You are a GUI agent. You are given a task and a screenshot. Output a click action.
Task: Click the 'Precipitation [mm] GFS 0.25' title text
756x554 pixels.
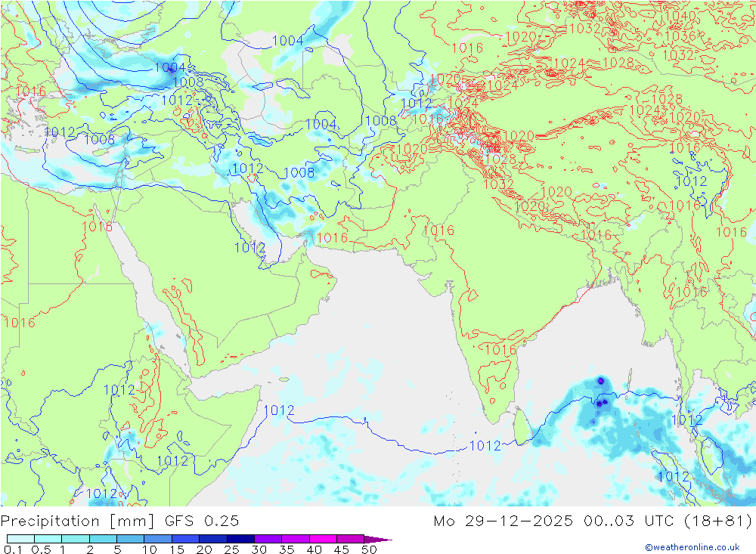coord(119,521)
